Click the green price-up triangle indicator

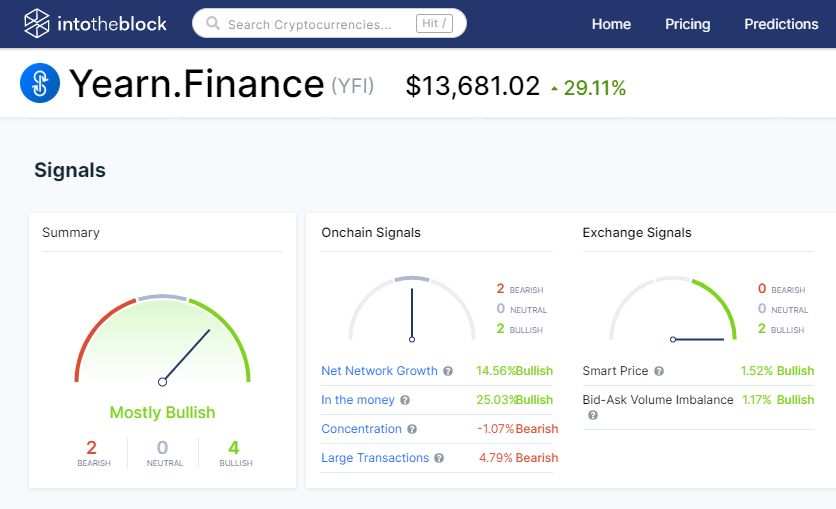(554, 89)
